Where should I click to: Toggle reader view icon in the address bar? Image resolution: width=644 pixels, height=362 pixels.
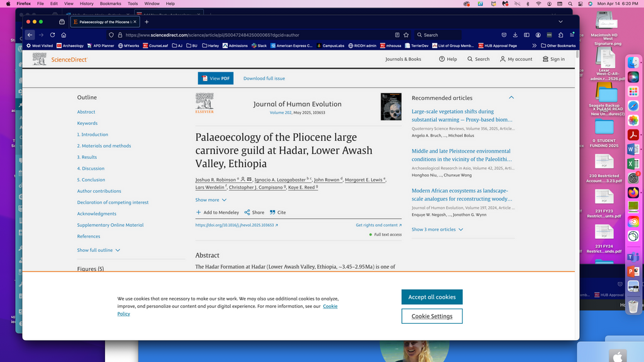pyautogui.click(x=397, y=35)
